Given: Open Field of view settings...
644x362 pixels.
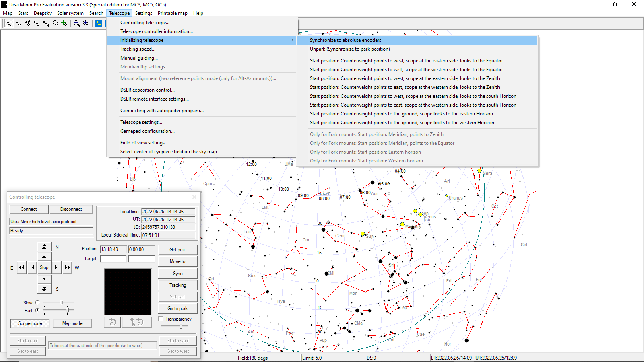Looking at the screenshot, I should 202,143.
